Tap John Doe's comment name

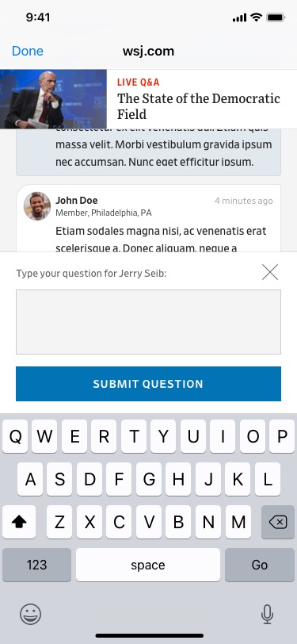point(77,201)
